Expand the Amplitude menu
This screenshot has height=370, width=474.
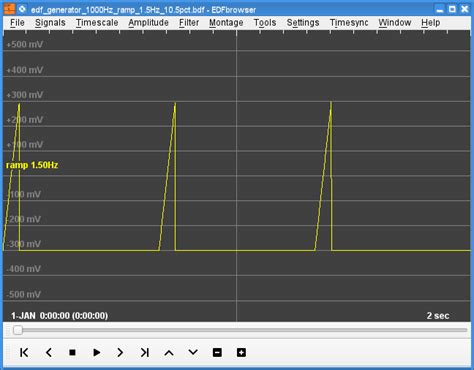click(148, 23)
